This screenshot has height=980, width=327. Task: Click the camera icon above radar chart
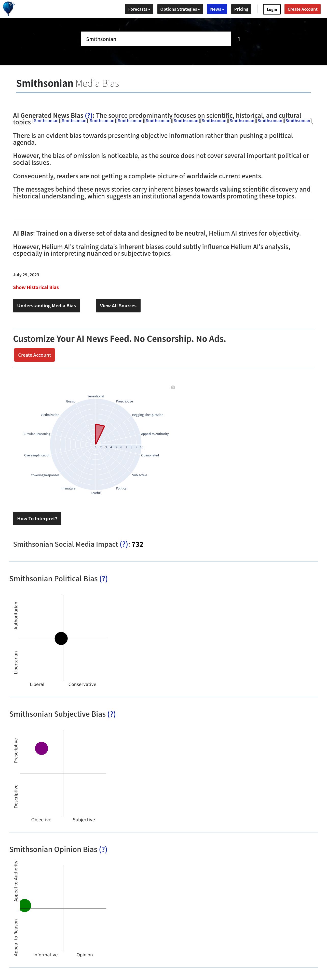click(173, 387)
